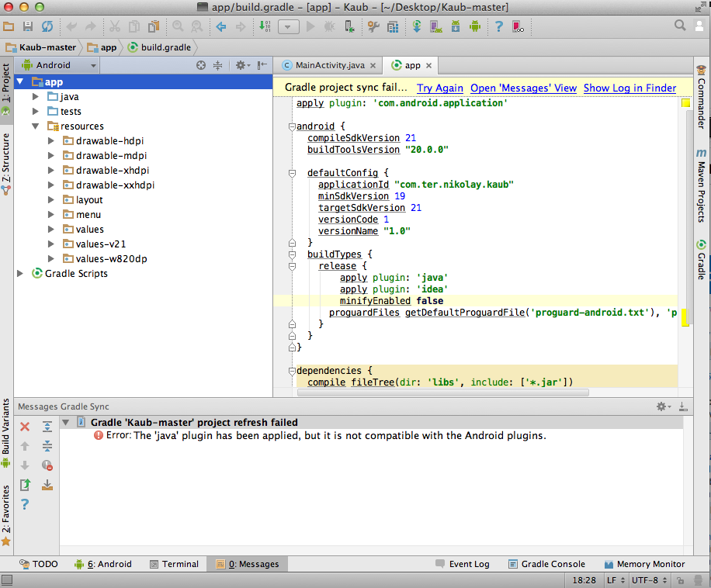Click the Synchronize toolbar icon
The image size is (711, 588).
coord(47,26)
